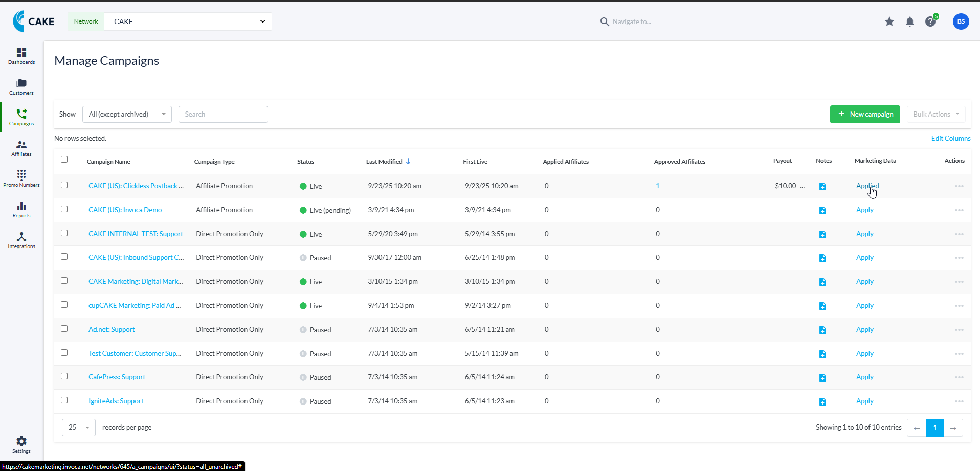Open the CAKE logo home page
The width and height of the screenshot is (980, 471).
click(34, 21)
